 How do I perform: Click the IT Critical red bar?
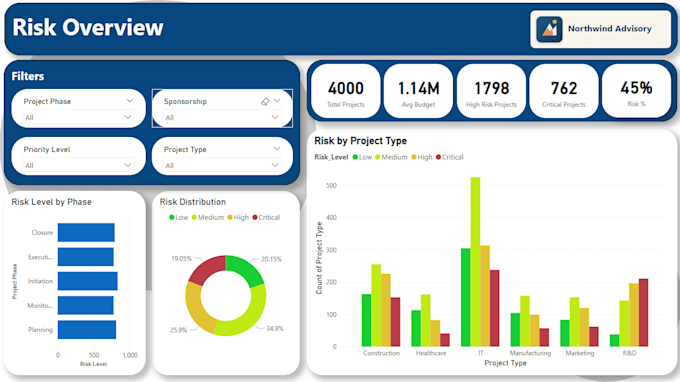pyautogui.click(x=494, y=308)
